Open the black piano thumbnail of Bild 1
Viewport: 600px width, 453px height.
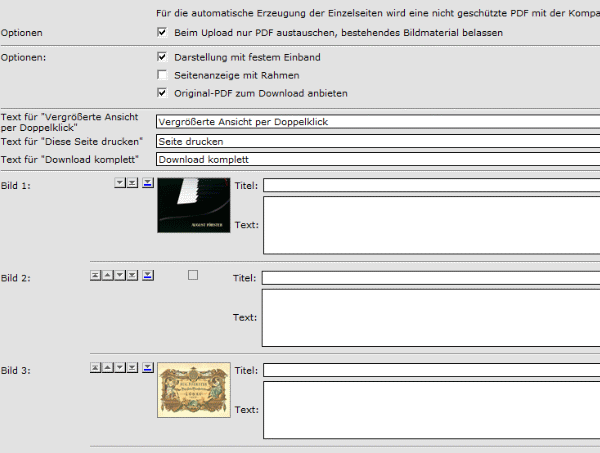click(x=194, y=205)
